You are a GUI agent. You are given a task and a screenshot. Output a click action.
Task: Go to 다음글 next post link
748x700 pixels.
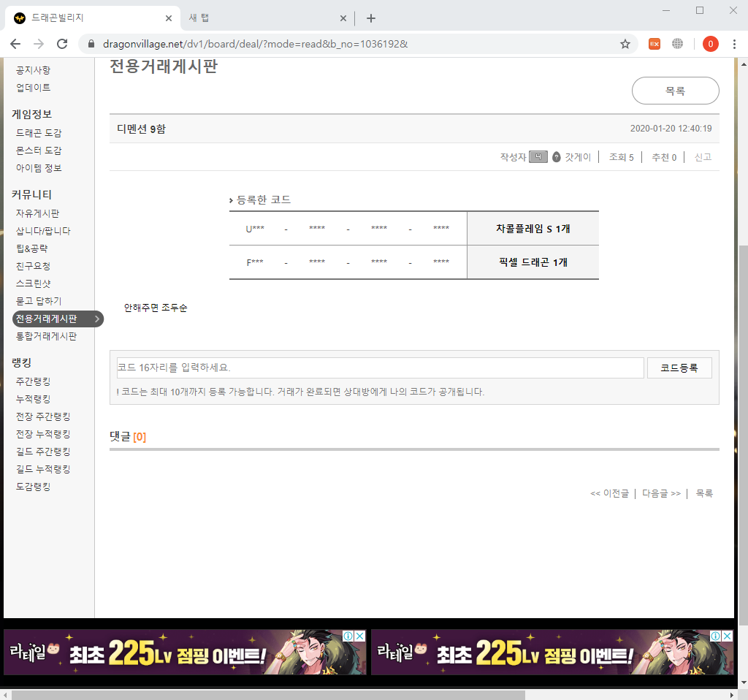(x=661, y=493)
